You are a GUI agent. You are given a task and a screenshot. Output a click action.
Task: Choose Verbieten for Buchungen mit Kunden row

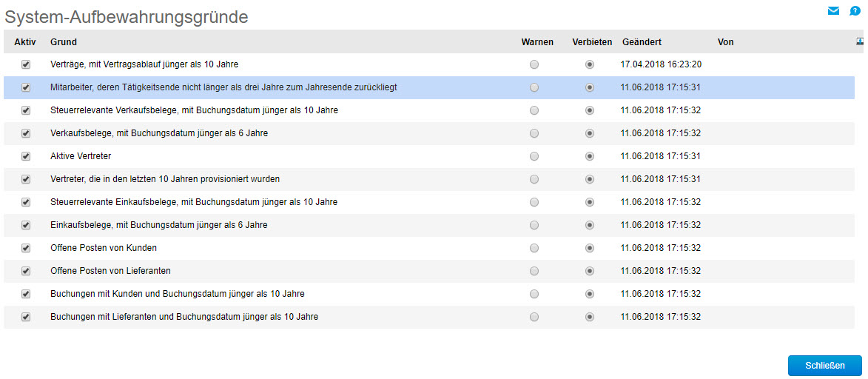click(590, 294)
